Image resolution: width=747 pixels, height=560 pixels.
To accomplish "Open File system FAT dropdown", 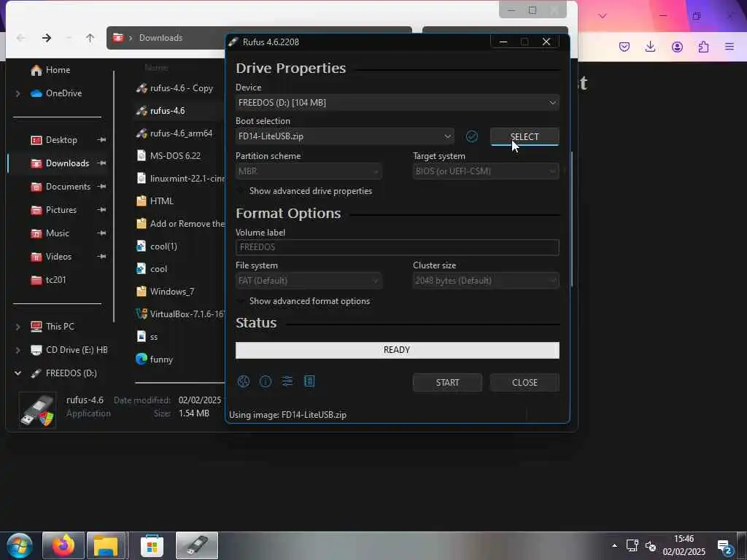I will pos(309,281).
